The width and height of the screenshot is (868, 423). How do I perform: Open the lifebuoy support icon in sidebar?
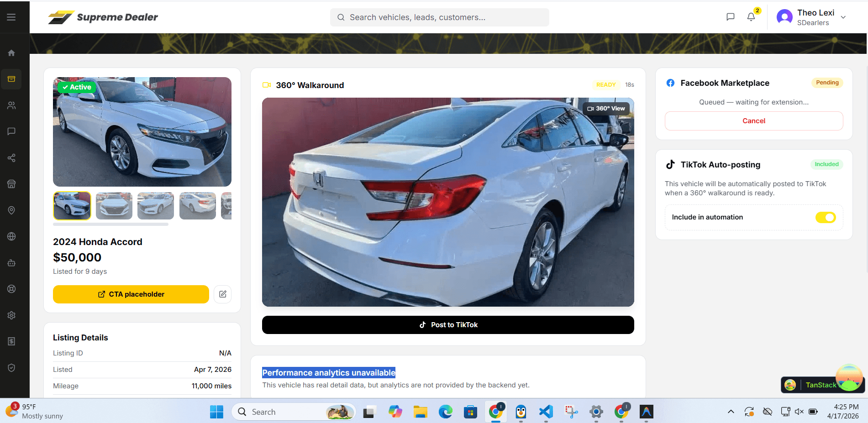point(11,289)
